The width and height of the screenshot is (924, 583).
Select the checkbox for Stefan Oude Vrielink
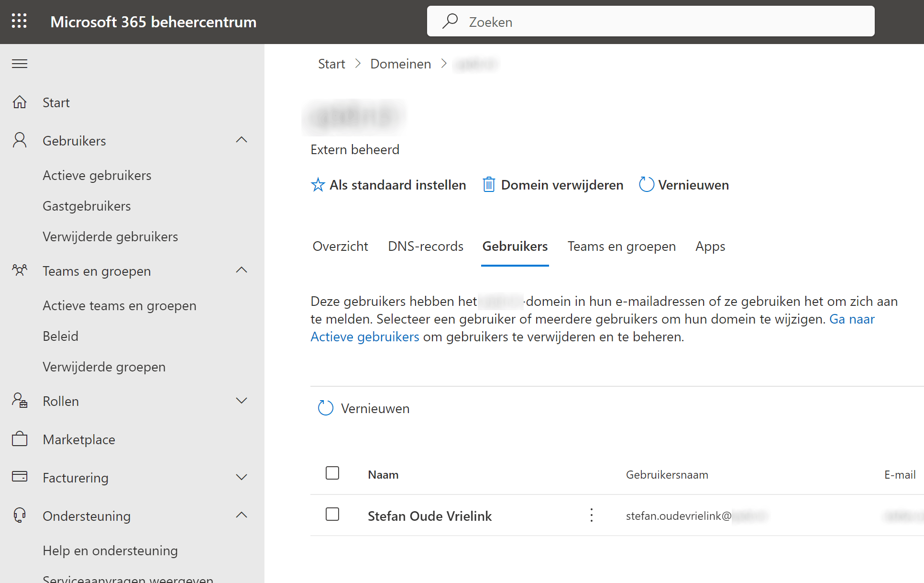click(x=332, y=515)
